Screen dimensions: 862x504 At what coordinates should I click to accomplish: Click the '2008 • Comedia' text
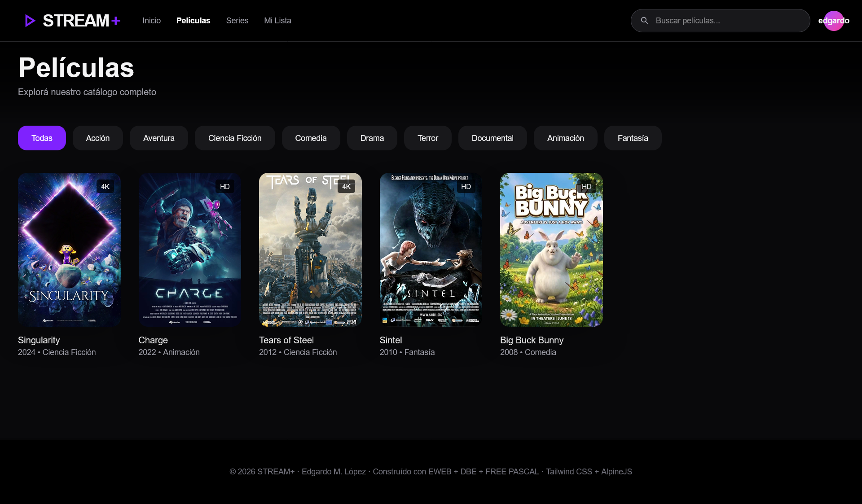[x=528, y=352]
